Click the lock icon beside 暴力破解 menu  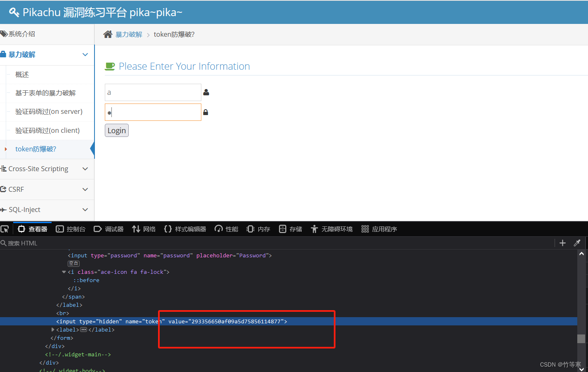[x=3, y=54]
